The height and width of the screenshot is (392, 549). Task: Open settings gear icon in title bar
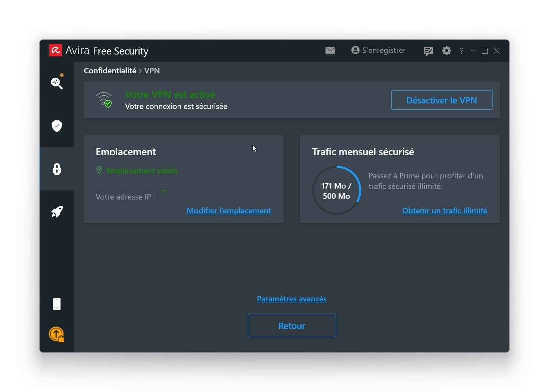446,51
